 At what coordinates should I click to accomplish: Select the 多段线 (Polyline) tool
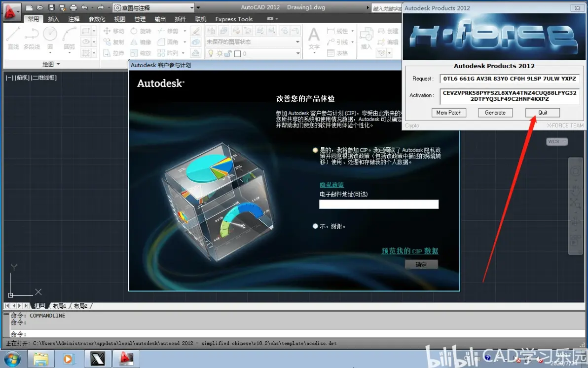[32, 39]
